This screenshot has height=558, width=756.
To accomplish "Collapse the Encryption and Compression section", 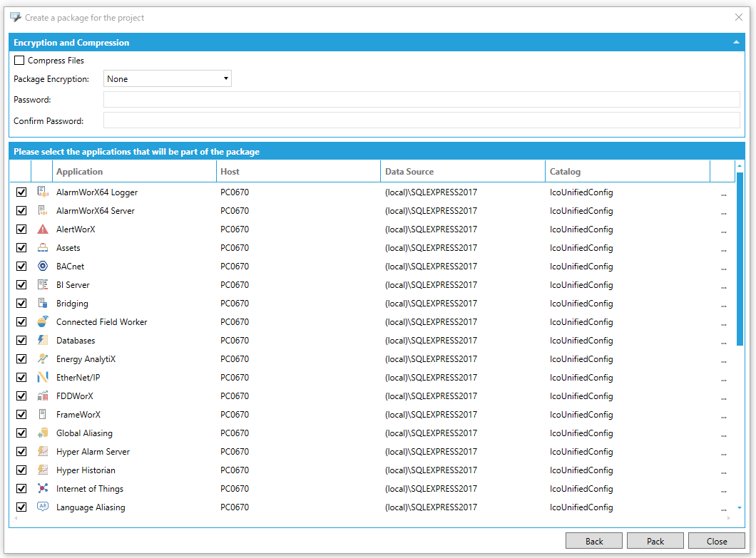I will point(736,43).
